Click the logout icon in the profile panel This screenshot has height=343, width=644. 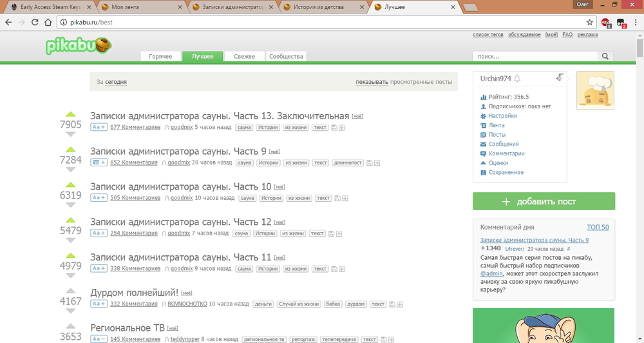point(559,78)
